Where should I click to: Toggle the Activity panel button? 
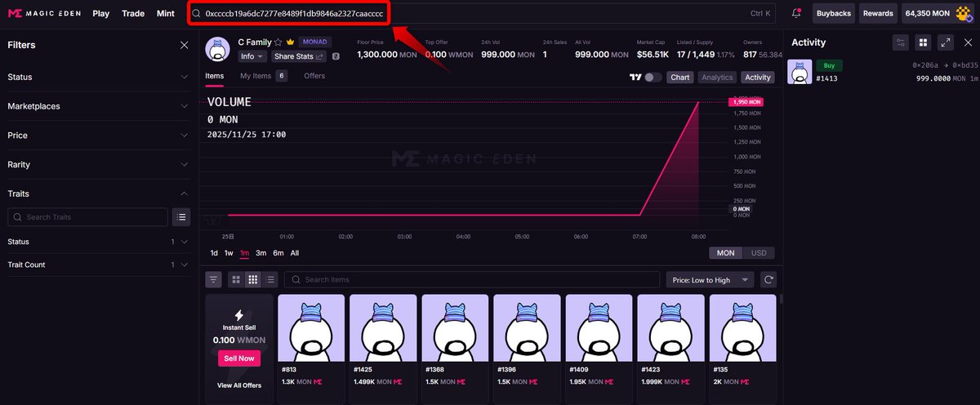coord(757,77)
